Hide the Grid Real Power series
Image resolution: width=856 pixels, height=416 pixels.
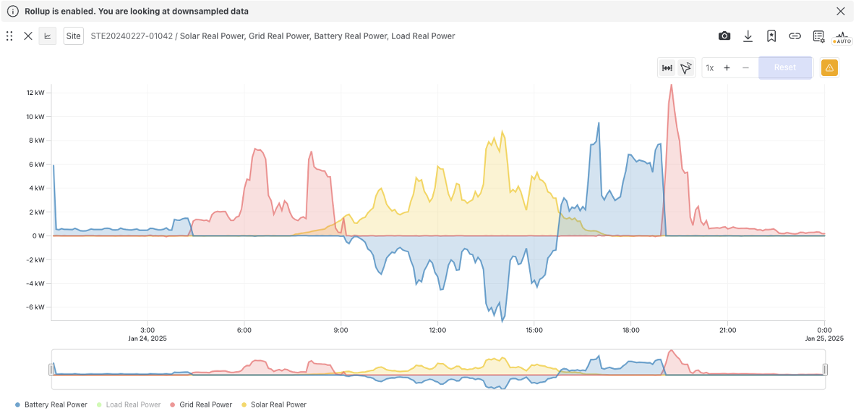[205, 405]
